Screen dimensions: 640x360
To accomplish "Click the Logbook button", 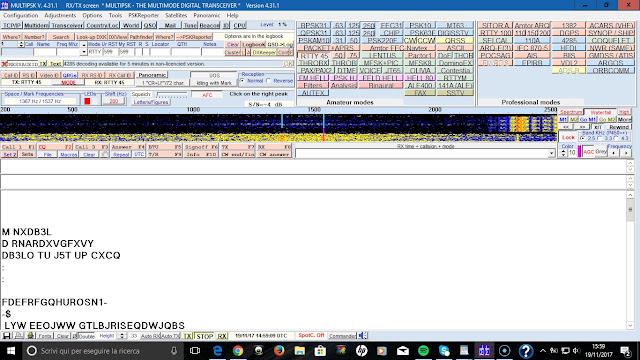I will point(253,44).
